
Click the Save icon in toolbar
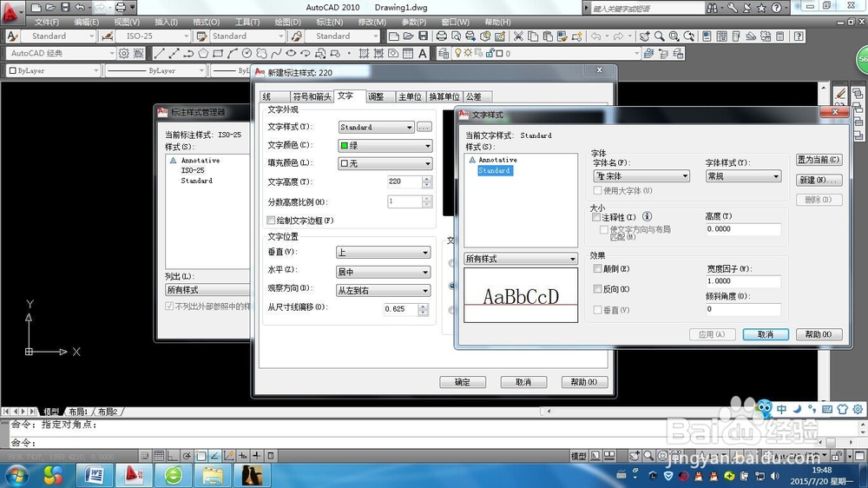point(423,36)
